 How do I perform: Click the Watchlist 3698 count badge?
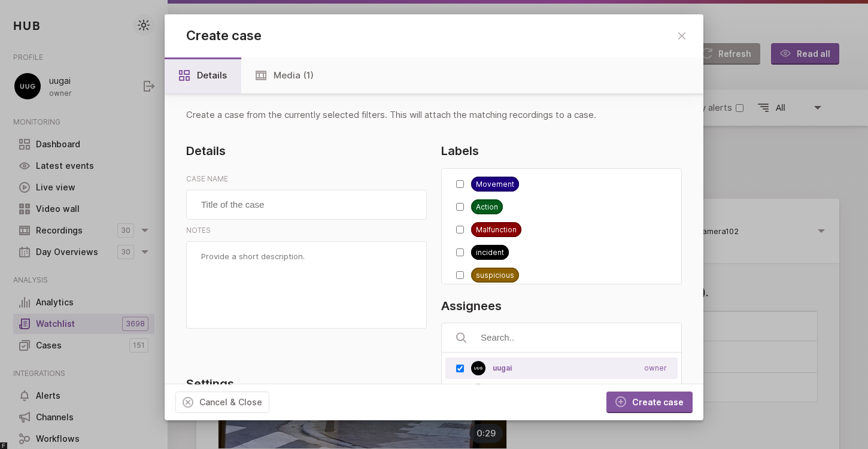tap(135, 324)
